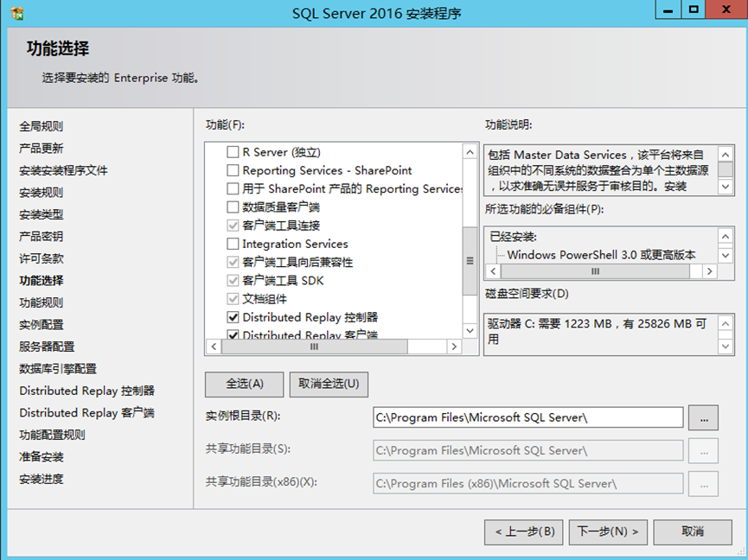Maximize the setup window
This screenshot has width=748, height=560.
pos(694,9)
